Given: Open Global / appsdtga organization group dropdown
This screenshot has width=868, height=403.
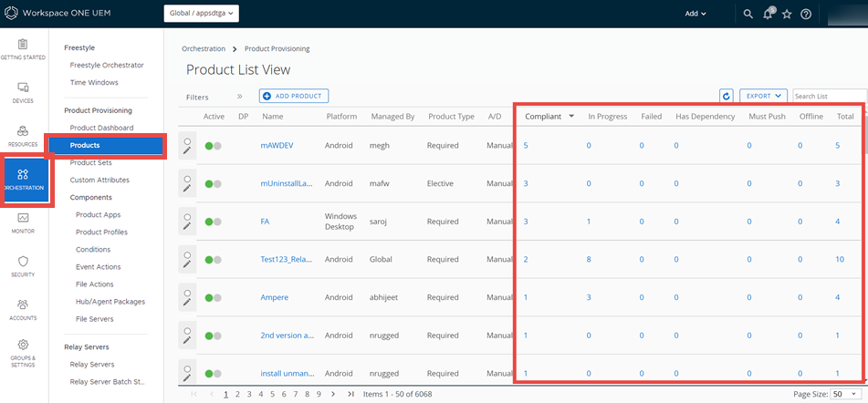Looking at the screenshot, I should click(x=202, y=14).
